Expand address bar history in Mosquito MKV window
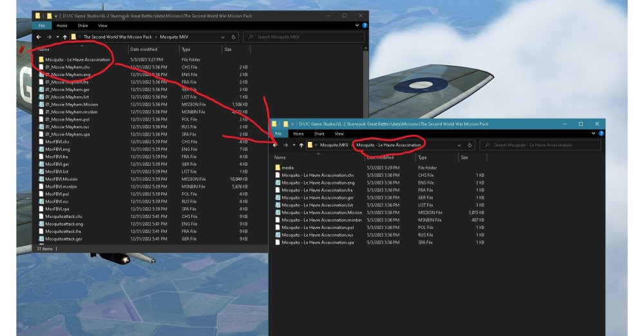Viewport: 644px width, 336px height. [x=223, y=37]
